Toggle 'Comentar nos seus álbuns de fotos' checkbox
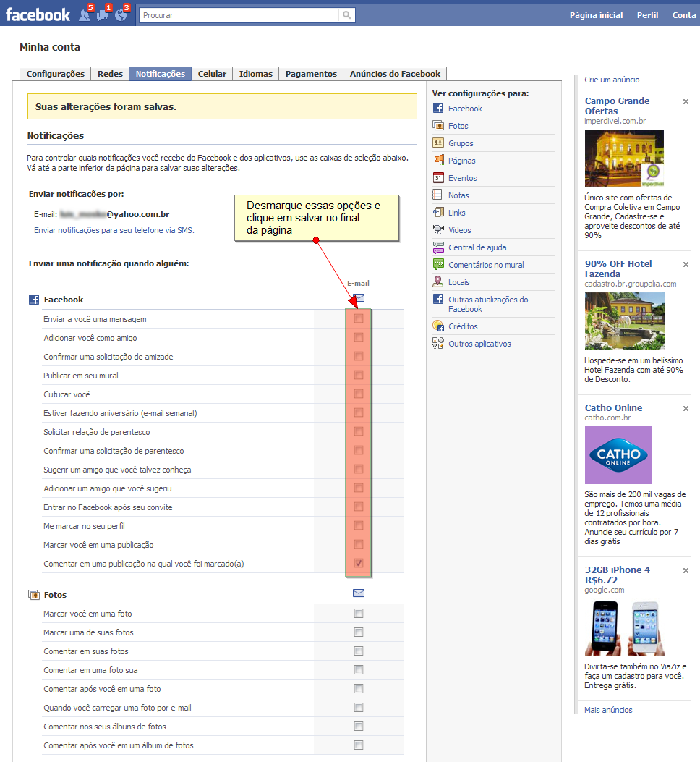 (x=359, y=726)
